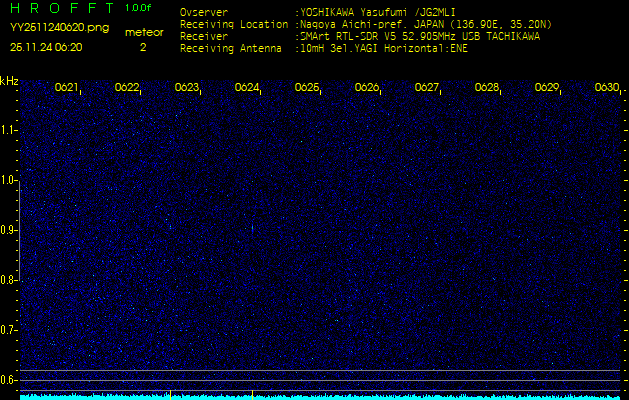Click the Observer name YOSHIKAWA Yasufumi /JG2MLI
The width and height of the screenshot is (629, 400).
click(377, 12)
